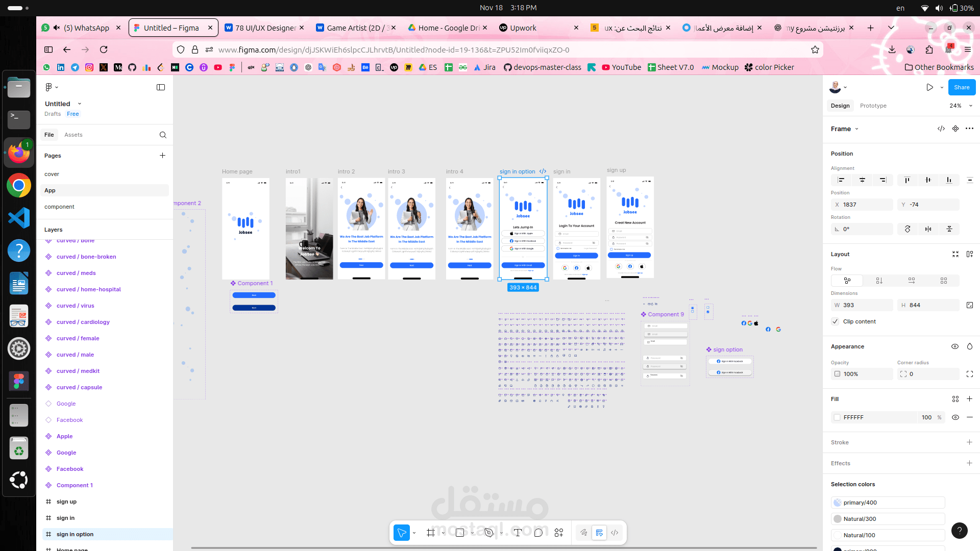Expand presentation options chevron beside play
The width and height of the screenshot is (980, 551).
tap(942, 87)
